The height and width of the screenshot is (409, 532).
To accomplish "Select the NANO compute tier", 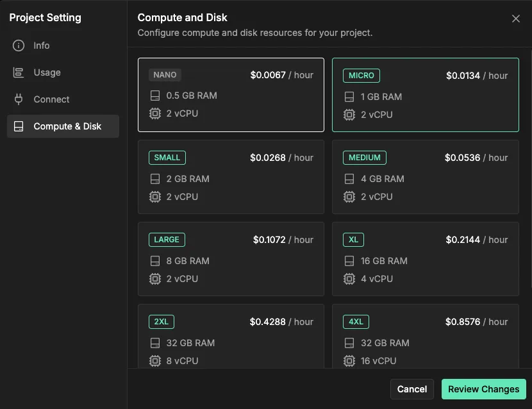I will 231,95.
